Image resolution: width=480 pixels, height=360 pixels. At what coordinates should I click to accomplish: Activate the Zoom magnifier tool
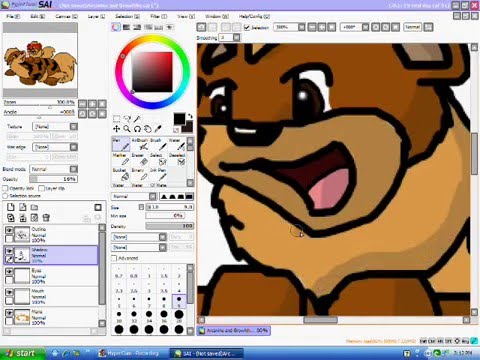coord(127,129)
